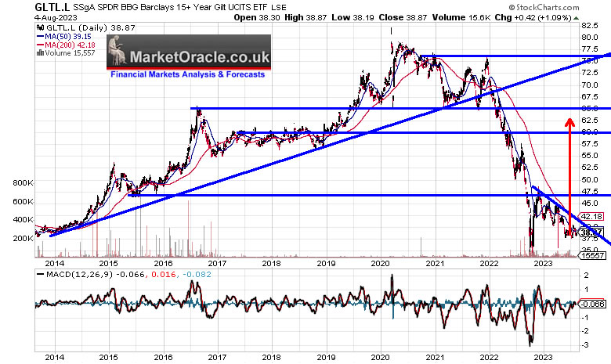Click the volume legend swatch icon
The image size is (611, 364).
40,53
